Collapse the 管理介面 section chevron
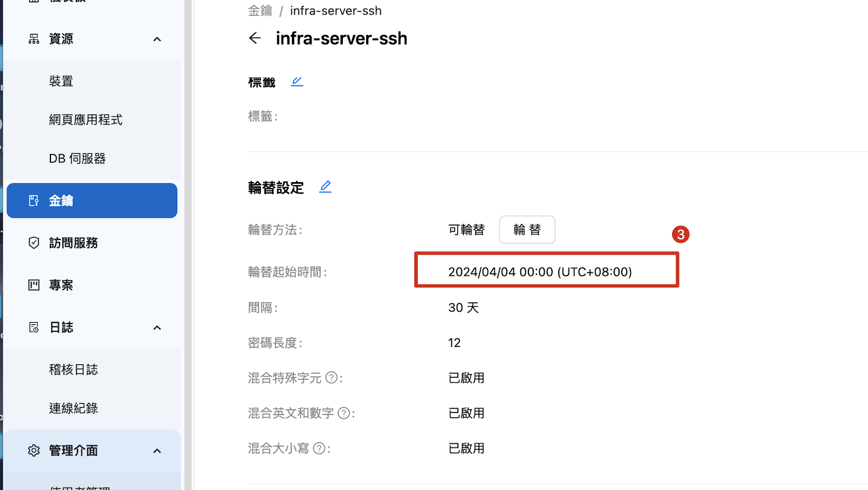Image resolution: width=868 pixels, height=490 pixels. point(157,451)
